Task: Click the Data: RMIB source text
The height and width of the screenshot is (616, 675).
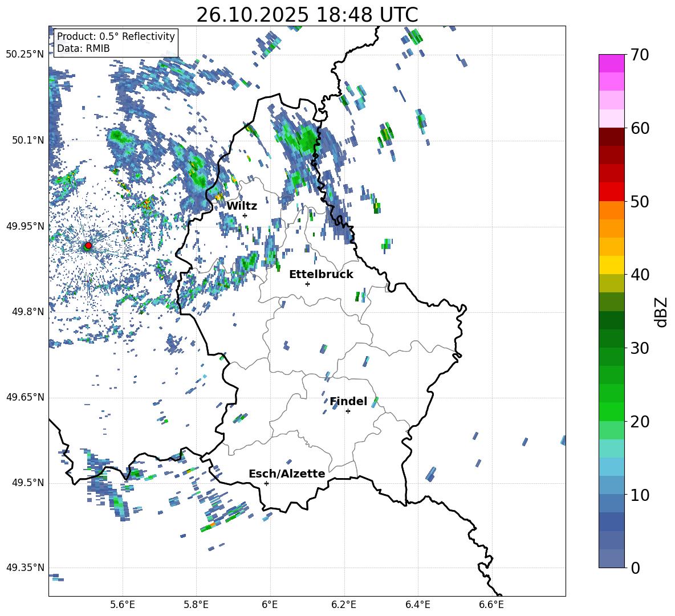Action: [x=83, y=48]
